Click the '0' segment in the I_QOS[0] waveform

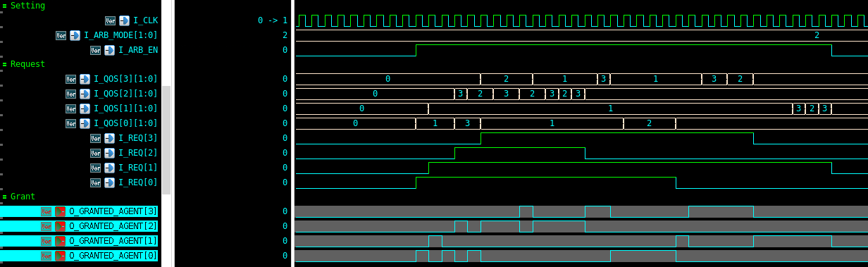coord(355,123)
